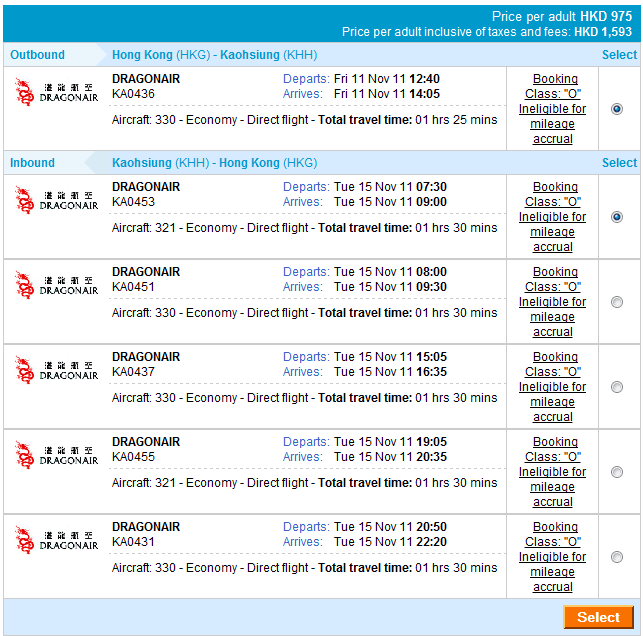This screenshot has width=643, height=636.
Task: Click the Dragonair logo for flight KA0451
Action: (57, 285)
